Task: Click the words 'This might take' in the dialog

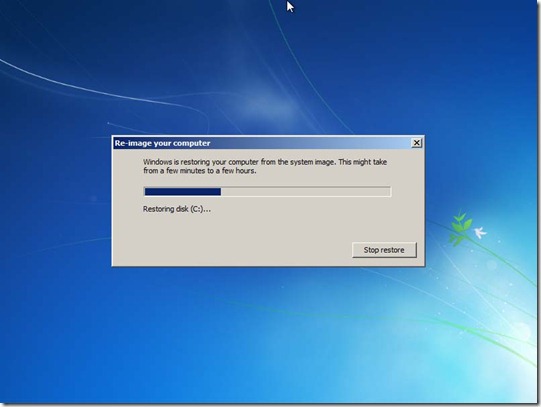Action: click(x=363, y=162)
